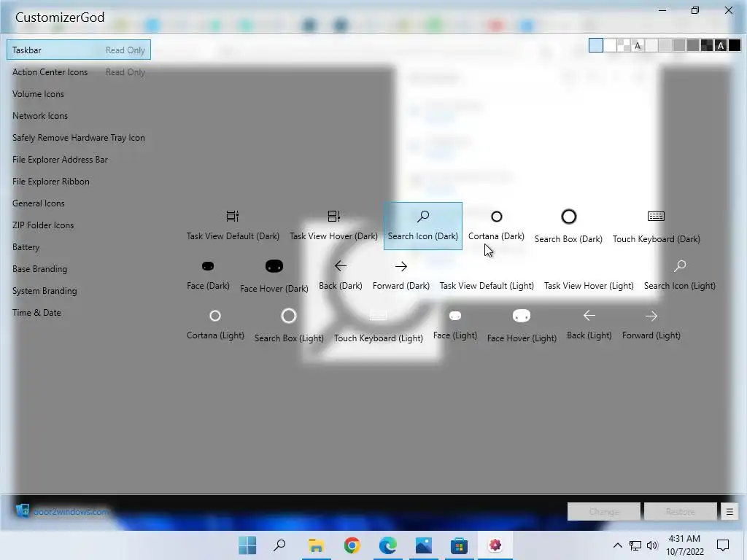Open File Explorer Ribbon category
Image resolution: width=747 pixels, height=560 pixels.
79,182
